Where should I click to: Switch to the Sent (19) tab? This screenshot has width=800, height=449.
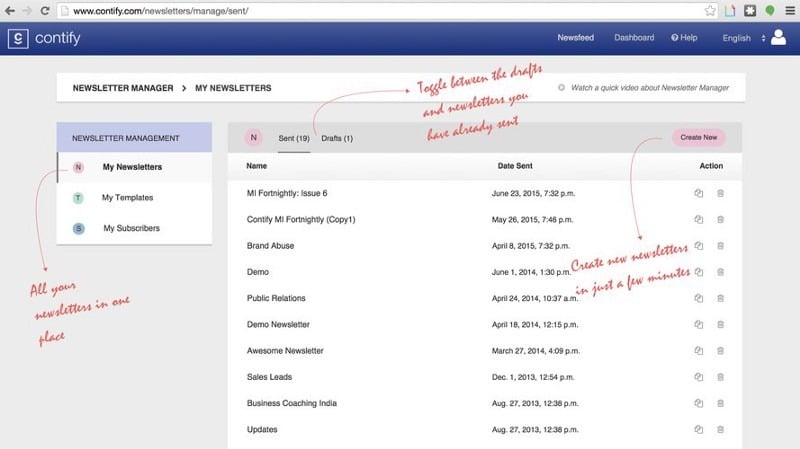[x=294, y=138]
